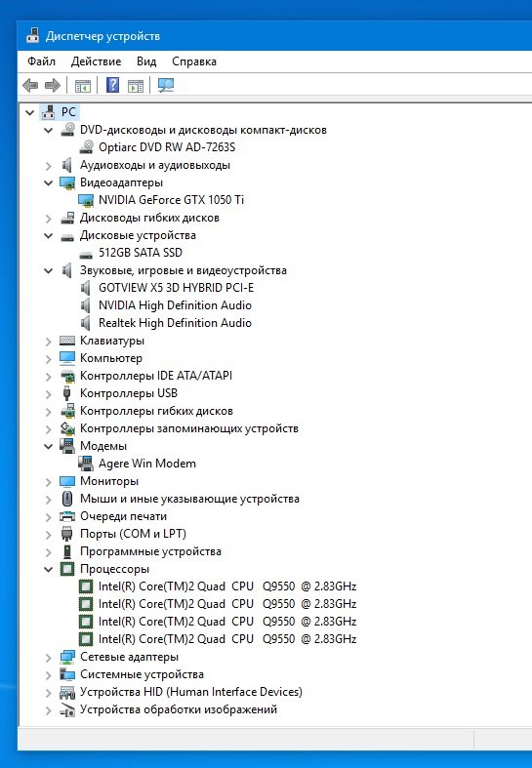Click the show/hide console tree toolbar icon
The image size is (532, 768).
[83, 86]
